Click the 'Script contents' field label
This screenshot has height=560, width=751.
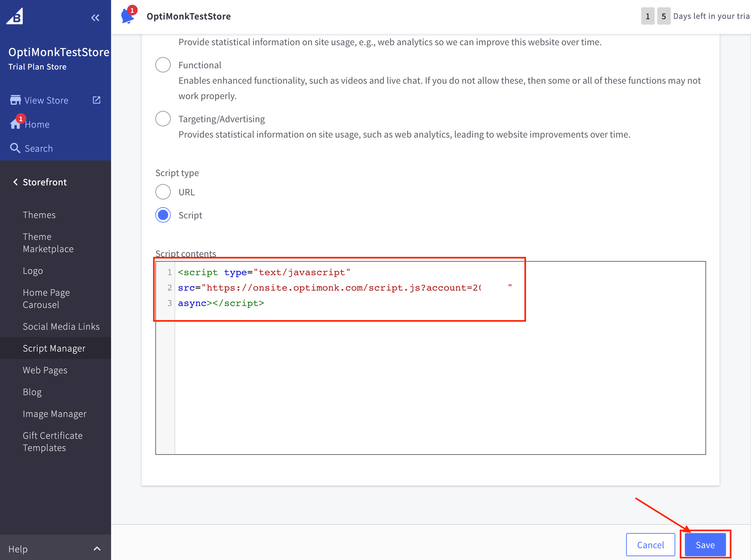coord(186,253)
